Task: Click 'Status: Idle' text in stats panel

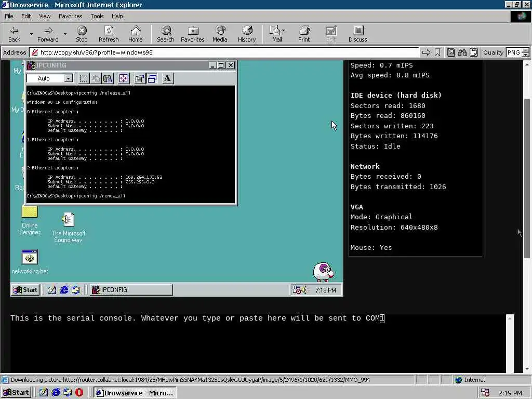Action: 375,146
